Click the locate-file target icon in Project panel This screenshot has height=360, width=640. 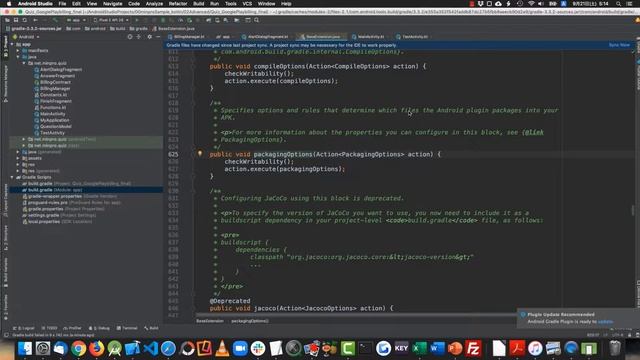(130, 37)
